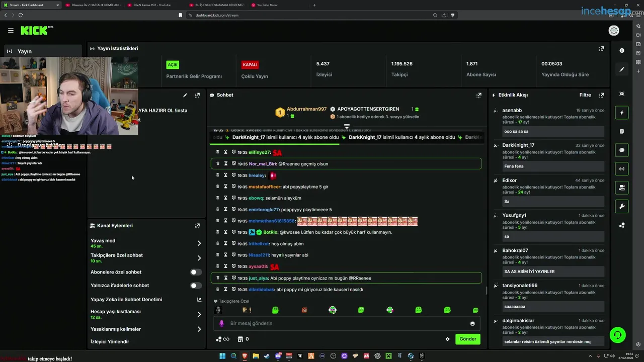The image size is (644, 362).
Task: Edit stream title with the pencil icon
Action: pyautogui.click(x=185, y=95)
